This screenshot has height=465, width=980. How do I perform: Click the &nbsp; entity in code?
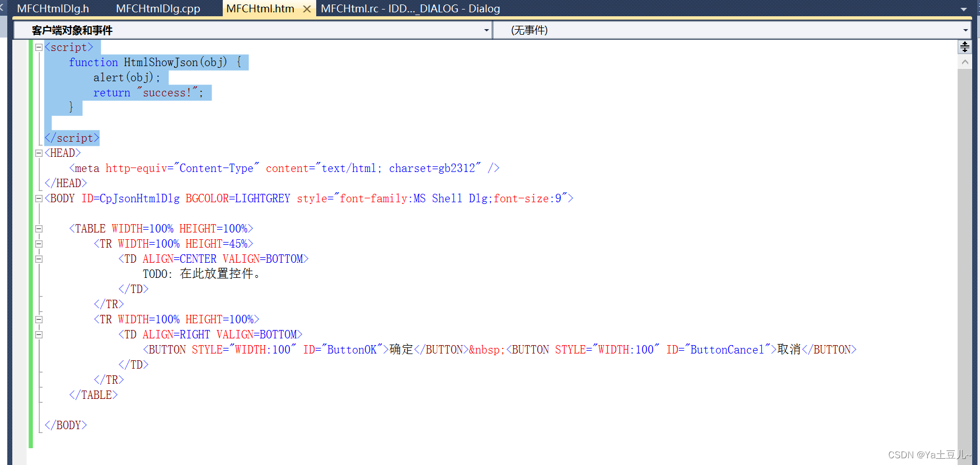click(487, 350)
